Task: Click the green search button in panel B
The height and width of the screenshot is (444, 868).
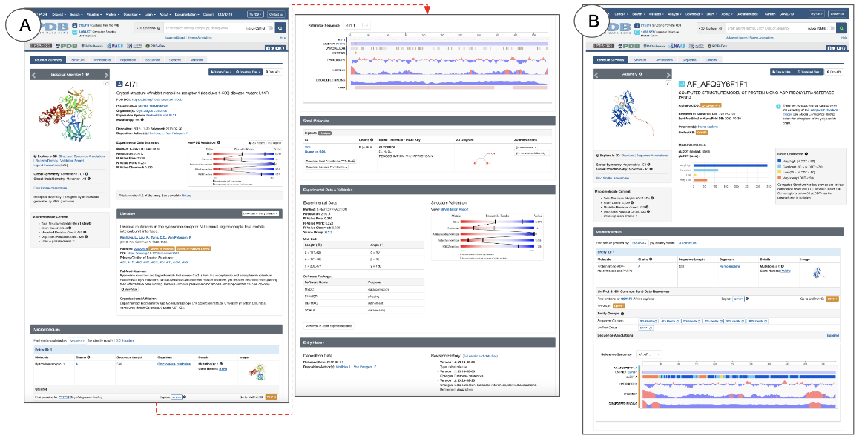Action: point(841,27)
